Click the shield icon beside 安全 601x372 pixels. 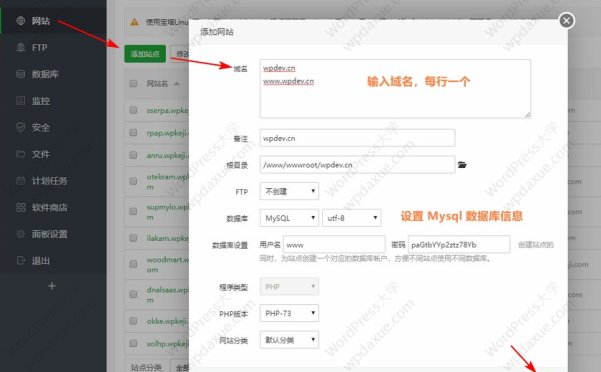coord(21,127)
